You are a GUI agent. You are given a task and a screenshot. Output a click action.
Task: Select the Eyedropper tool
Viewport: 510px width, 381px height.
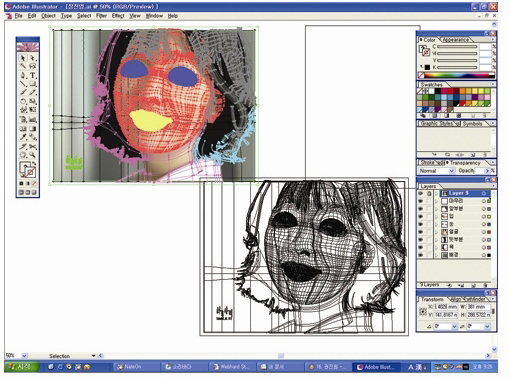(23, 137)
